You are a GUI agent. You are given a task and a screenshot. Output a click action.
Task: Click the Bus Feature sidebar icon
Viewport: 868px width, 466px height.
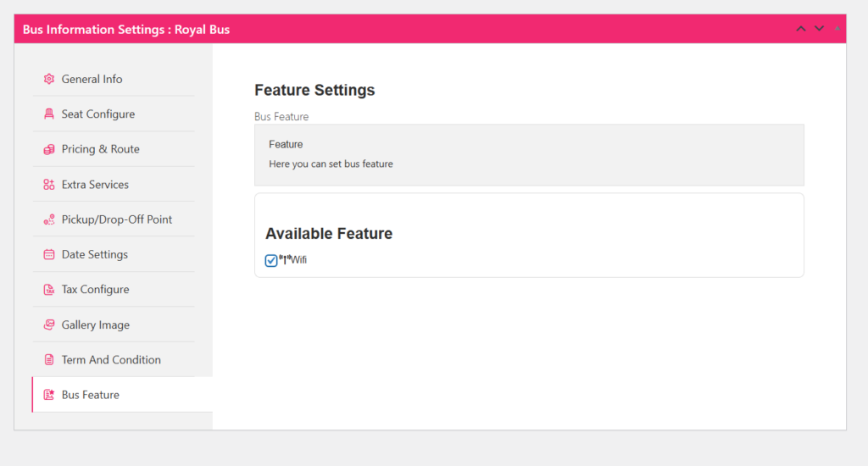49,395
